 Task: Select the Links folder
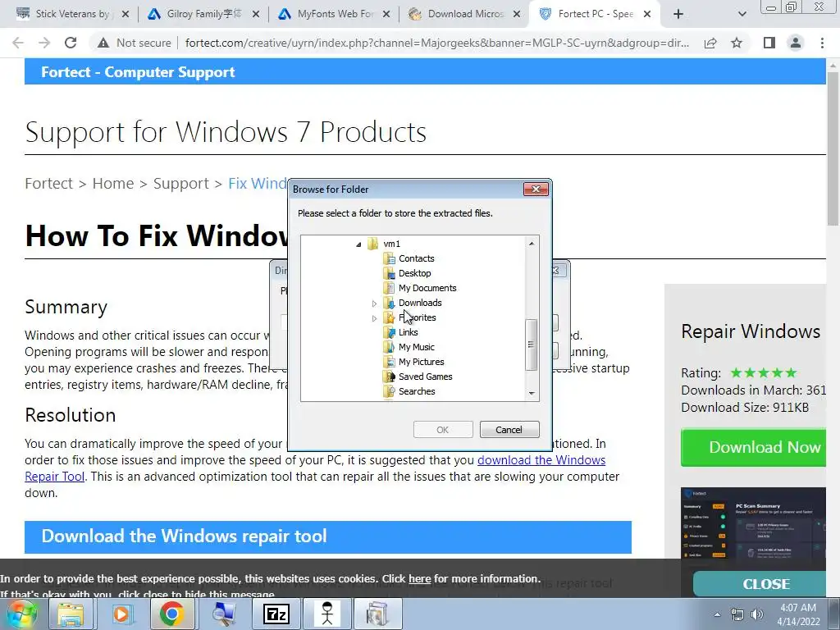[409, 332]
